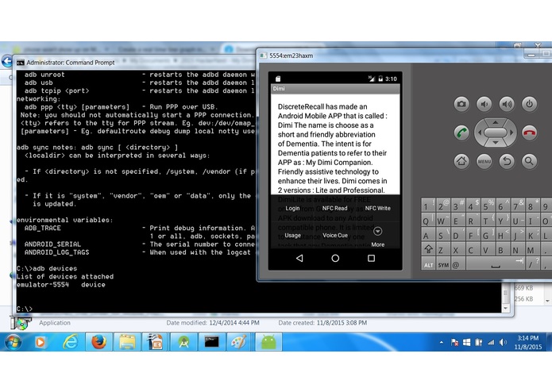Viewport: 552px width, 392px height.
Task: Click the D-pad center button
Action: [496, 133]
